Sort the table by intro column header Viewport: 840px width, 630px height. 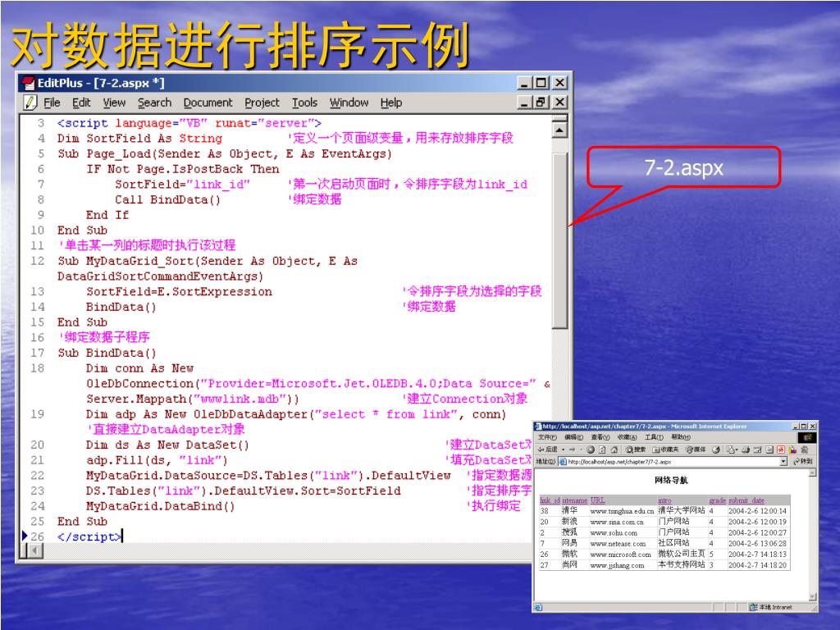(664, 500)
